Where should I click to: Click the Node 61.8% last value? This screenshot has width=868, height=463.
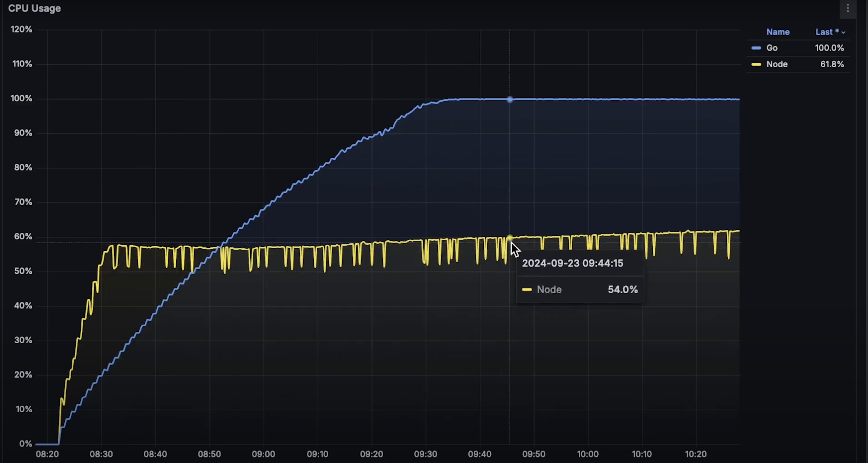click(x=832, y=64)
